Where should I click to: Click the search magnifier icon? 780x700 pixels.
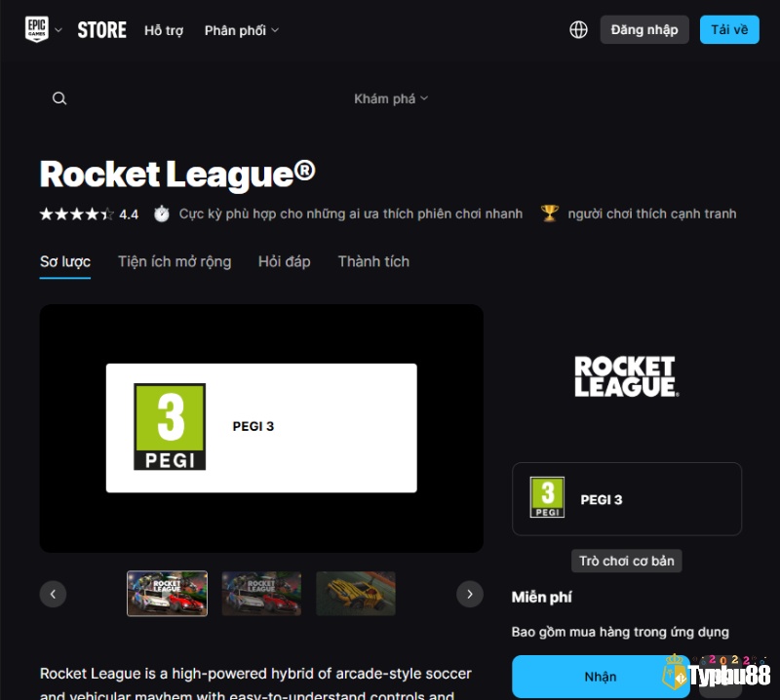[x=59, y=98]
